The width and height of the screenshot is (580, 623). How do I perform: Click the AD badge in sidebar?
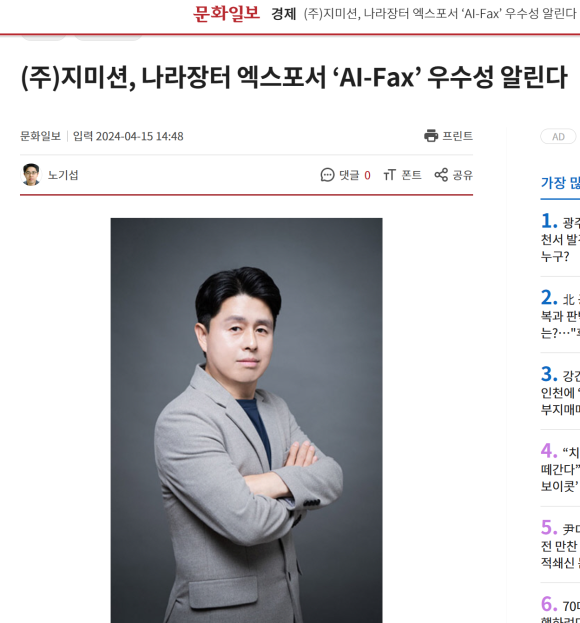[x=558, y=137]
